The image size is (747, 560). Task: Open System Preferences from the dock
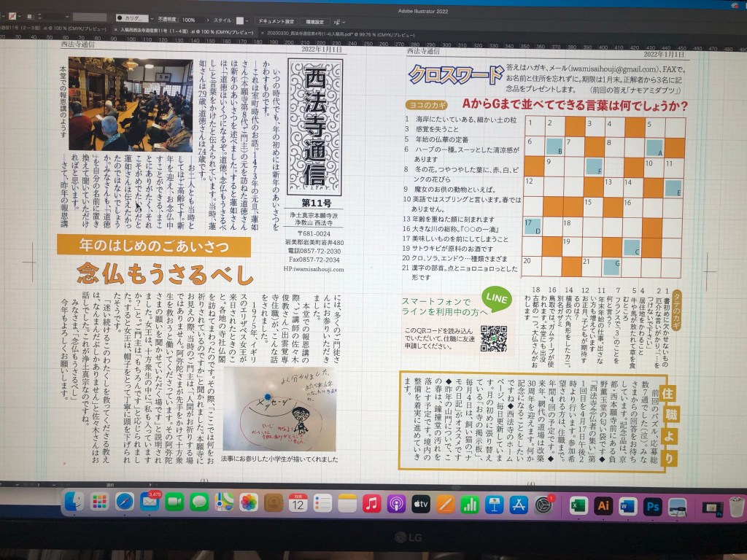coord(543,505)
